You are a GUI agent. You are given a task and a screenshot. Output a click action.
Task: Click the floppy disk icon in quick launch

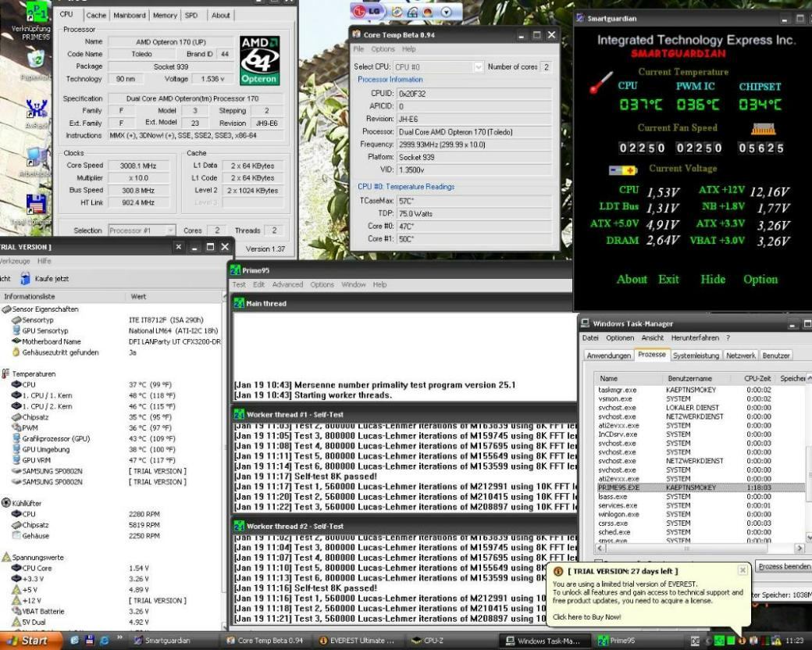89,641
